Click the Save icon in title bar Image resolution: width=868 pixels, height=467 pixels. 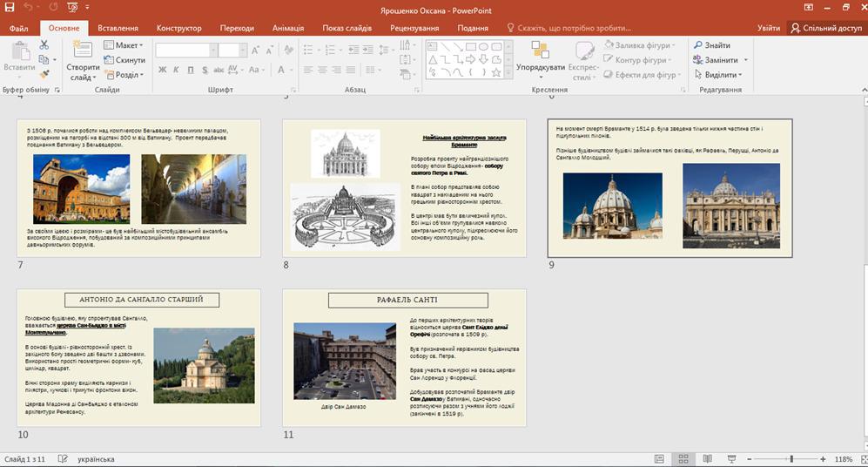point(9,7)
